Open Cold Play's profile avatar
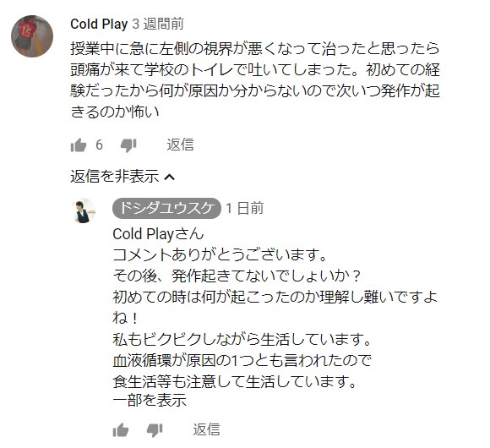 click(x=32, y=36)
